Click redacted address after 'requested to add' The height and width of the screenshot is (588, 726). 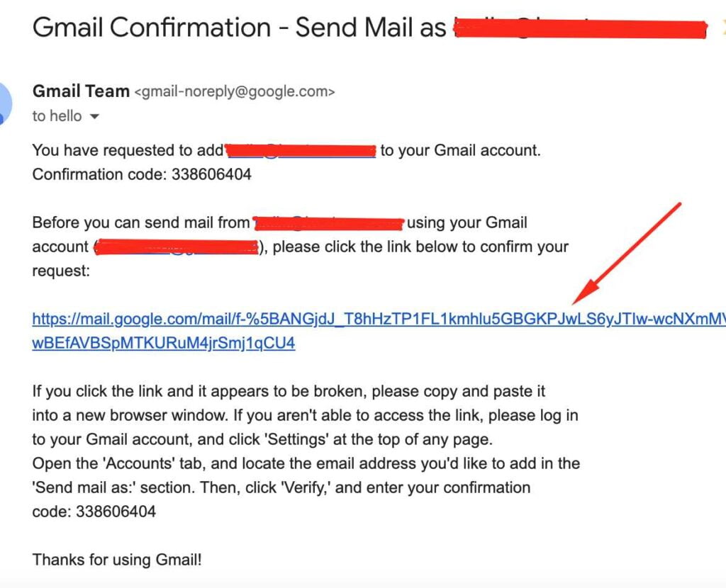[301, 151]
